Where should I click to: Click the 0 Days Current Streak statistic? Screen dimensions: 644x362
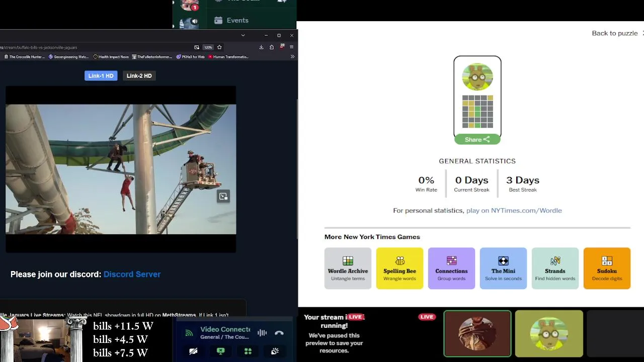coord(471,184)
